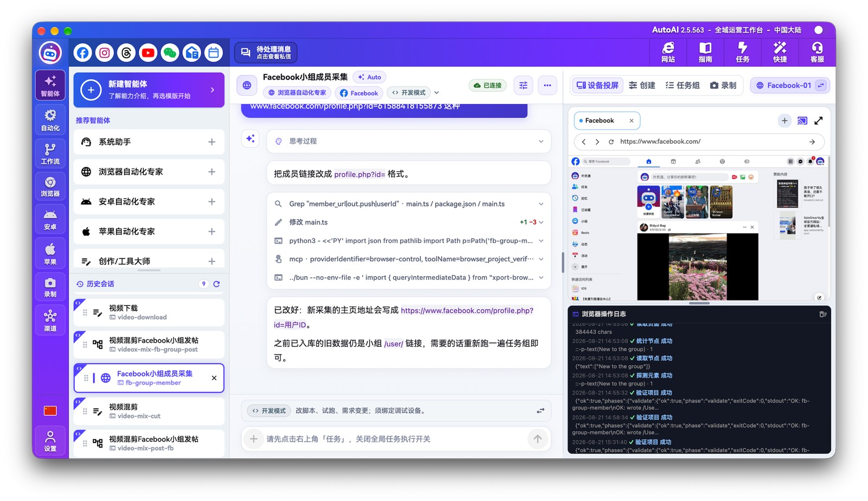Open the 待处理消息 pending messages button
868x501 pixels.
pos(266,53)
